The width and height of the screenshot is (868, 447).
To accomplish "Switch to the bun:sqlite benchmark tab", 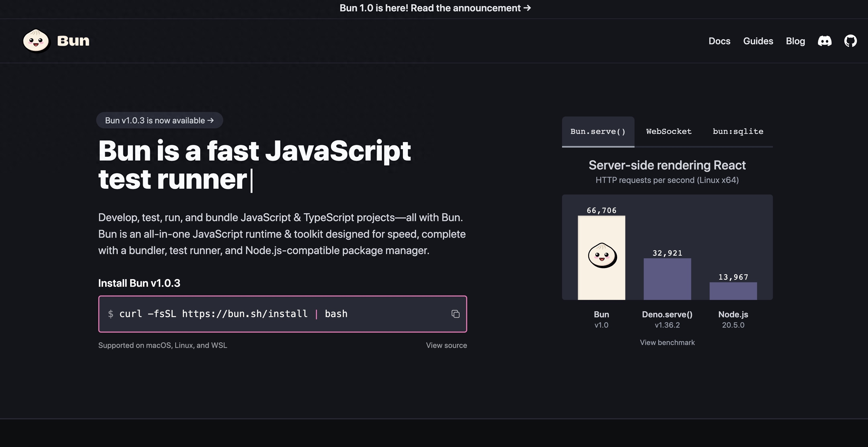I will coord(738,132).
